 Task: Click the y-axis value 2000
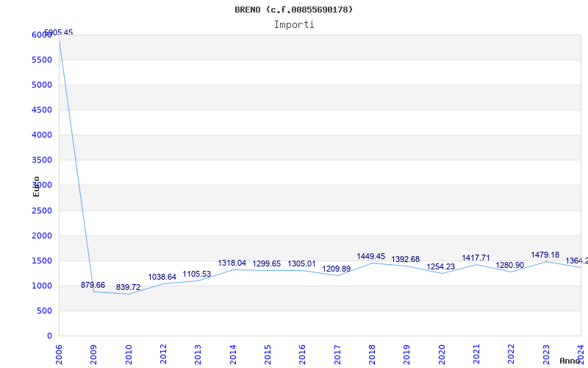pyautogui.click(x=42, y=236)
